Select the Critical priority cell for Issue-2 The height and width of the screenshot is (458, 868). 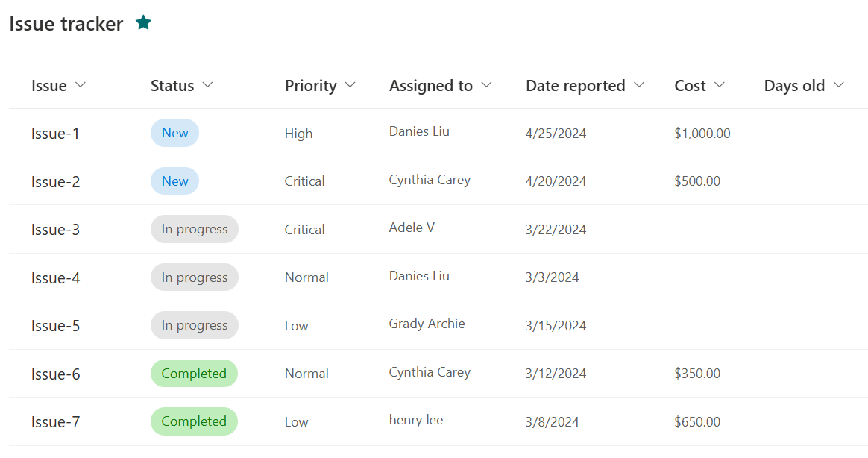[x=304, y=181]
